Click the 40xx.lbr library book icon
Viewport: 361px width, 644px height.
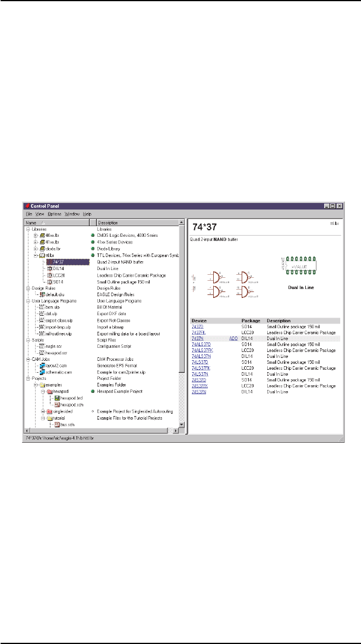pyautogui.click(x=42, y=235)
